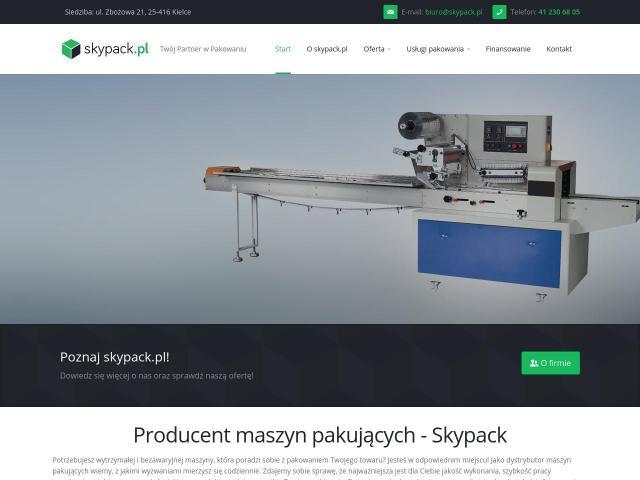Click the Siedziba address text in top bar
Viewport: 640px width, 480px height.
tap(128, 12)
